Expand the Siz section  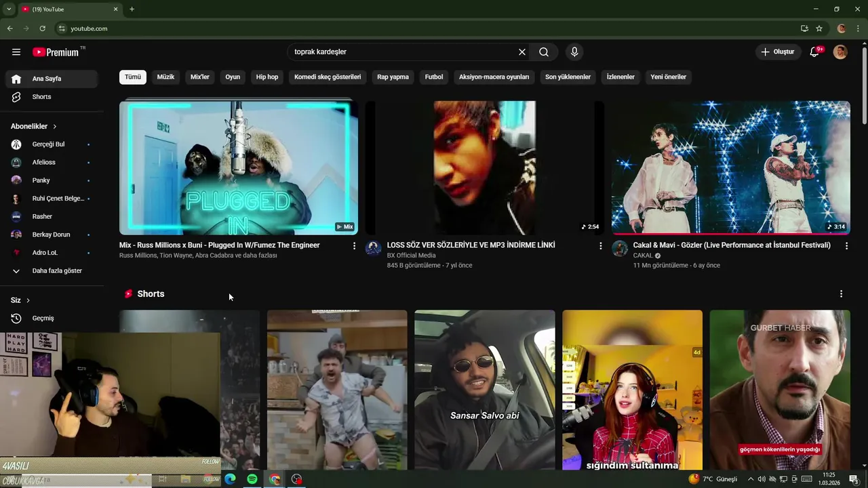tap(20, 300)
